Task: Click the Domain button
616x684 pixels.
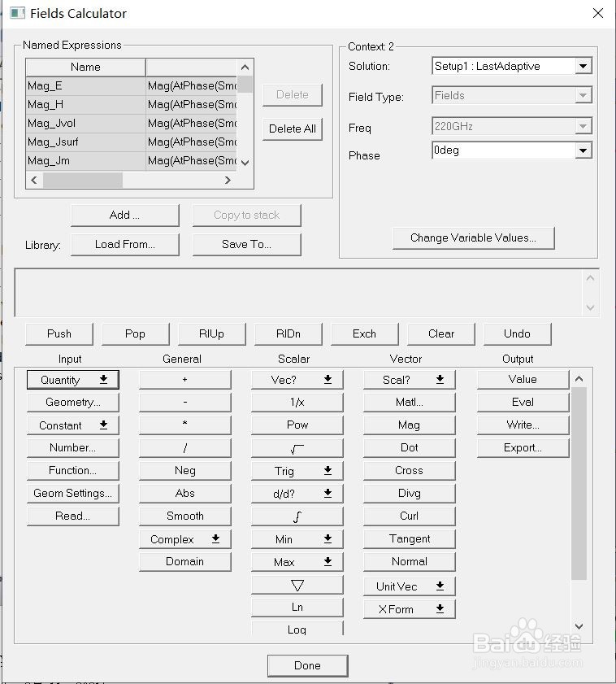Action: [x=184, y=562]
